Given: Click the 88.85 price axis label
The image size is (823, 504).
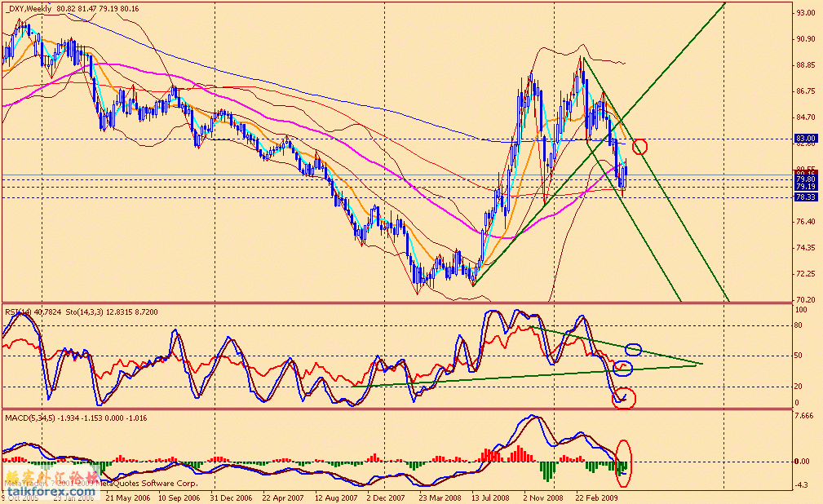Looking at the screenshot, I should tap(806, 65).
